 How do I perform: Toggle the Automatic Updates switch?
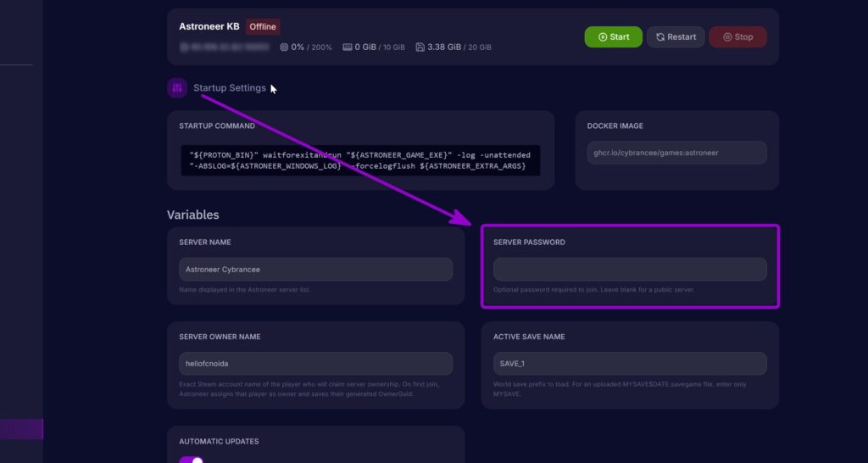191,460
